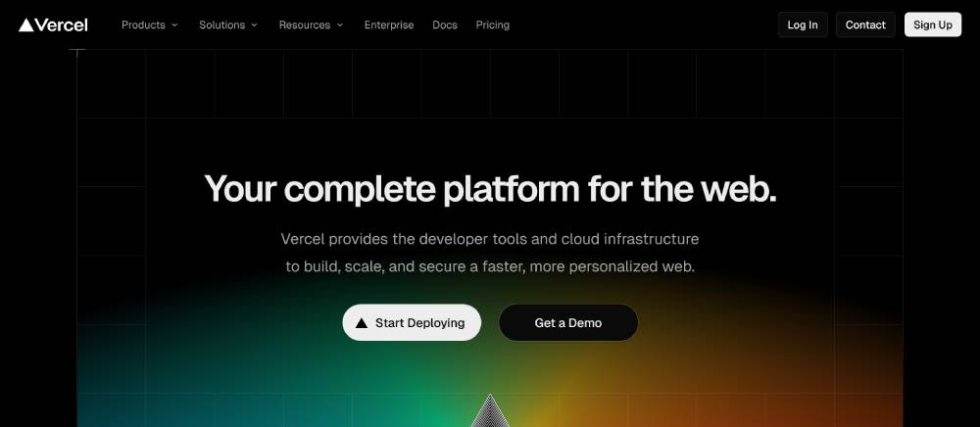980x427 pixels.
Task: Click the Vercel wordmark in the header
Action: tap(61, 24)
